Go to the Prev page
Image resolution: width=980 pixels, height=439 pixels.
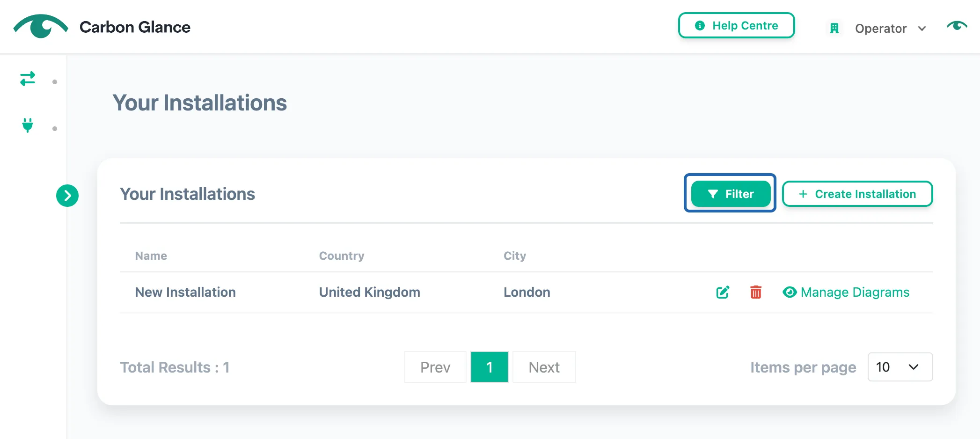coord(435,367)
